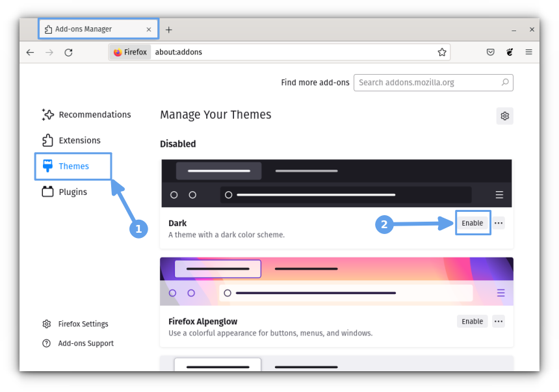Screen dimensions: 559x392
Task: Reload the page with refresh icon
Action: click(x=68, y=53)
